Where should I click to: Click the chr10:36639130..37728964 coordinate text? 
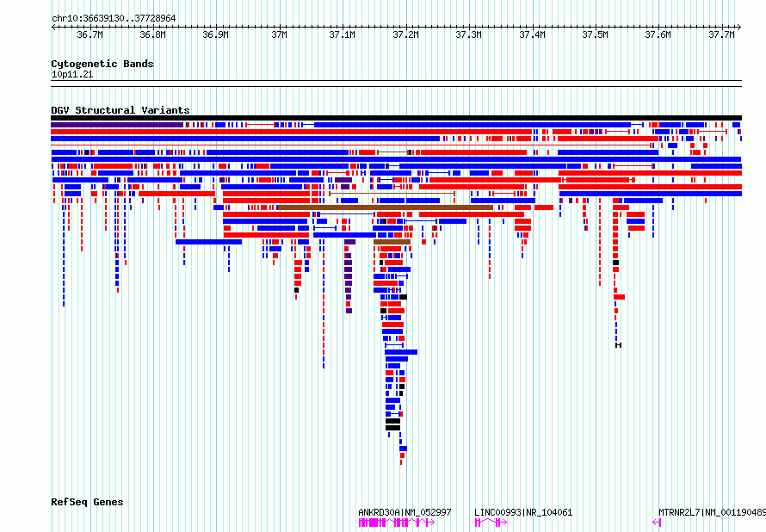pos(114,18)
